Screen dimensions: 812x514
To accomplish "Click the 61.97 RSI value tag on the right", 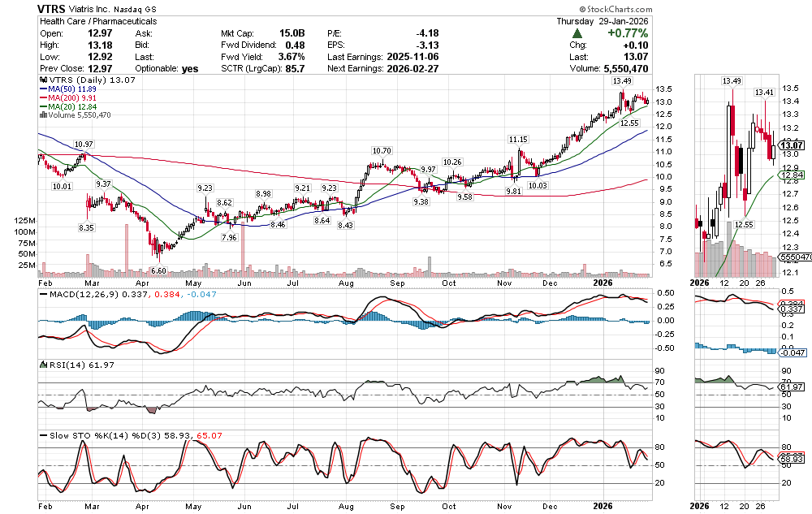I will pos(792,387).
